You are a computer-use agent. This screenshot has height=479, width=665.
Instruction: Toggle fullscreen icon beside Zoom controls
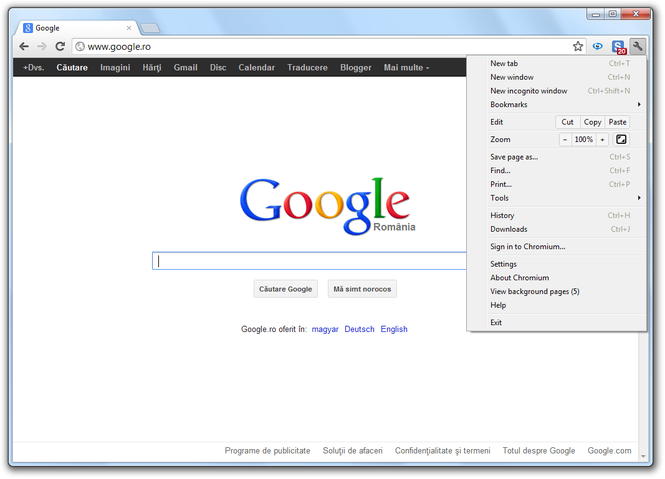click(621, 139)
